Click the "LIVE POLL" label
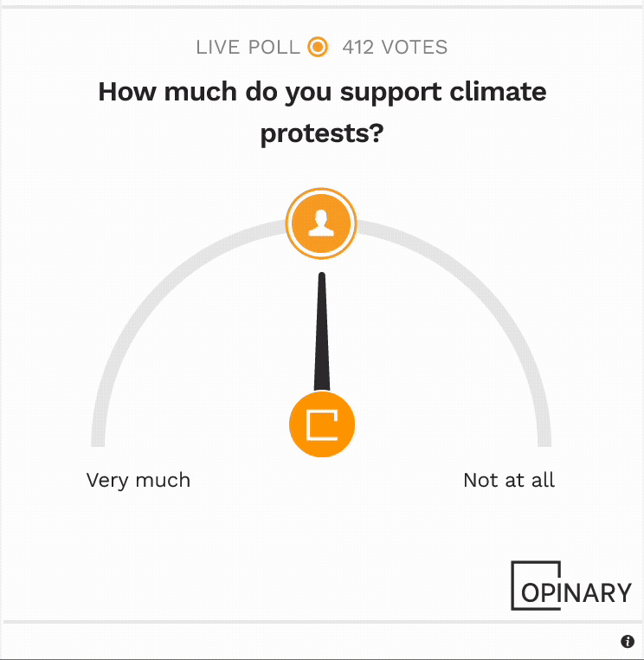Image resolution: width=644 pixels, height=660 pixels. (x=248, y=47)
